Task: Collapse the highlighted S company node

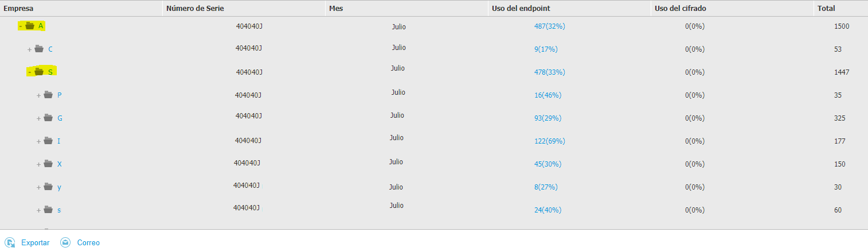Action: pos(29,72)
